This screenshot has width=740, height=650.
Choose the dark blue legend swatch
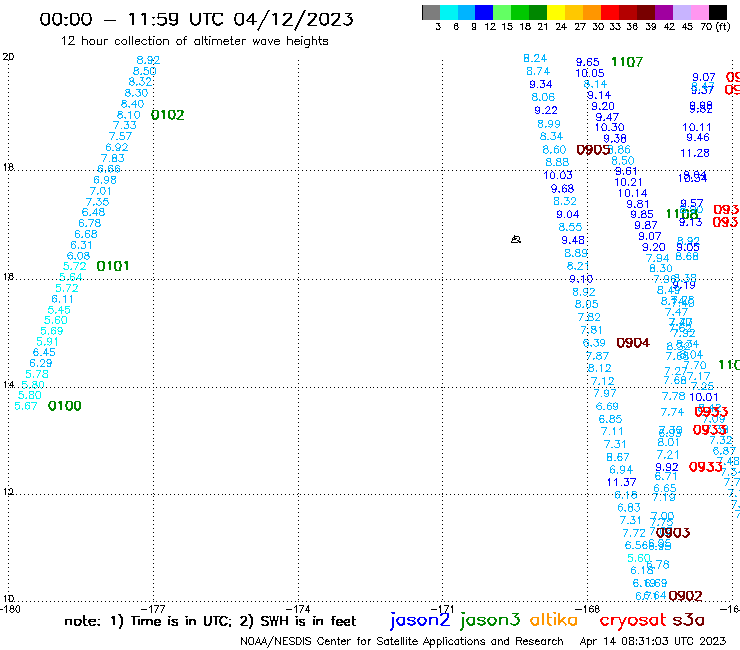pos(484,12)
